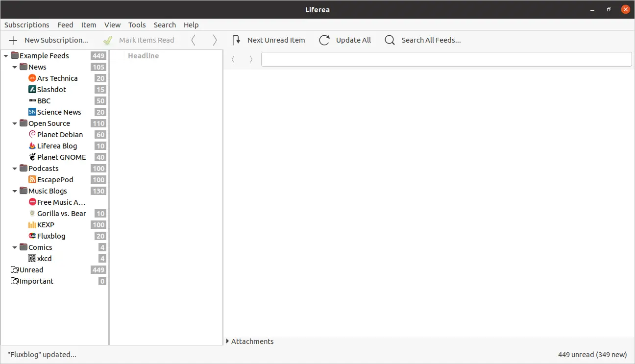
Task: Select the Ars Technica feed name
Action: click(57, 78)
